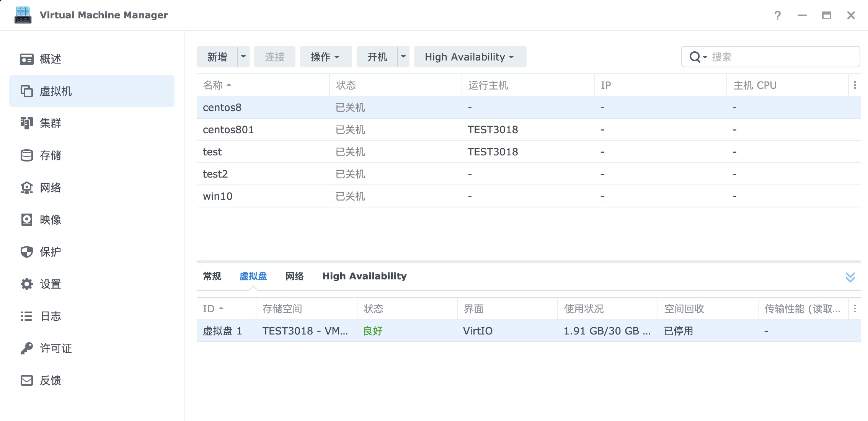Viewport: 868px width, 421px height.
Task: Switch to the 网络 details tab
Action: tap(295, 276)
